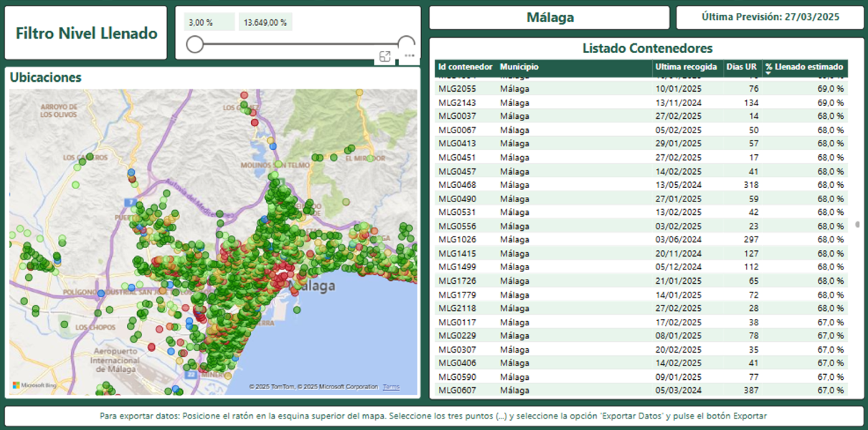Select container row MLG1415

(x=642, y=253)
